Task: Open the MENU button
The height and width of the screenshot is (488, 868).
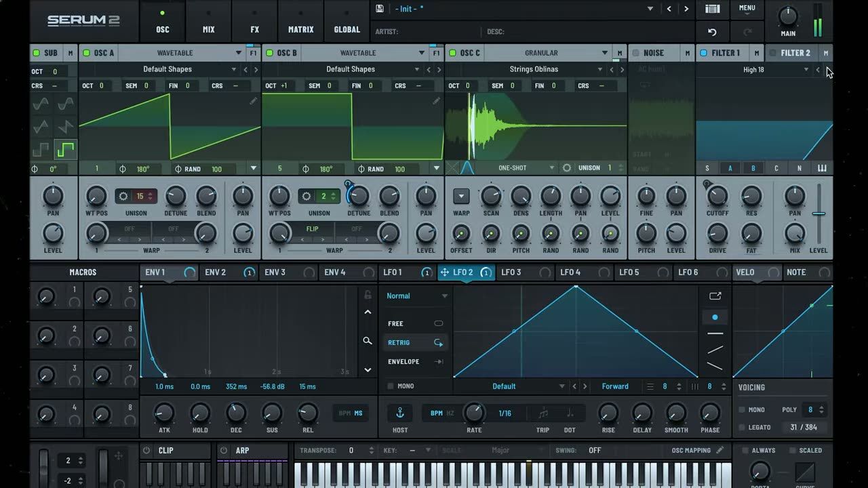Action: click(x=747, y=8)
